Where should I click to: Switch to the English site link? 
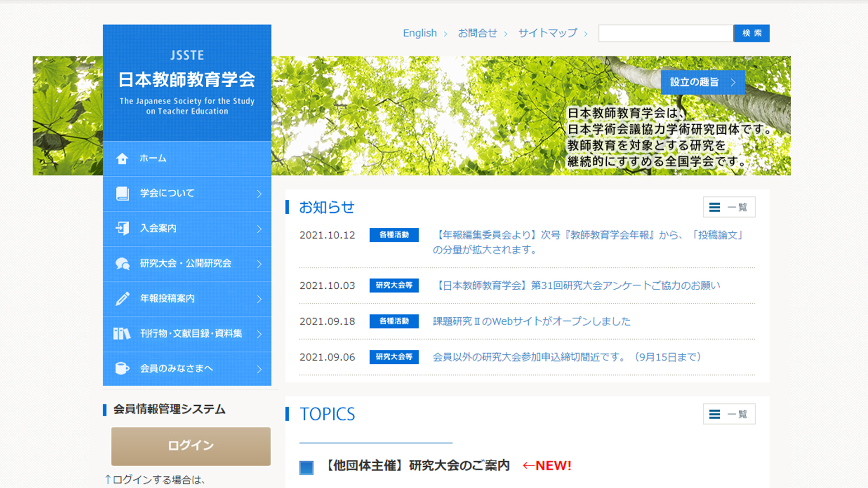tap(420, 33)
